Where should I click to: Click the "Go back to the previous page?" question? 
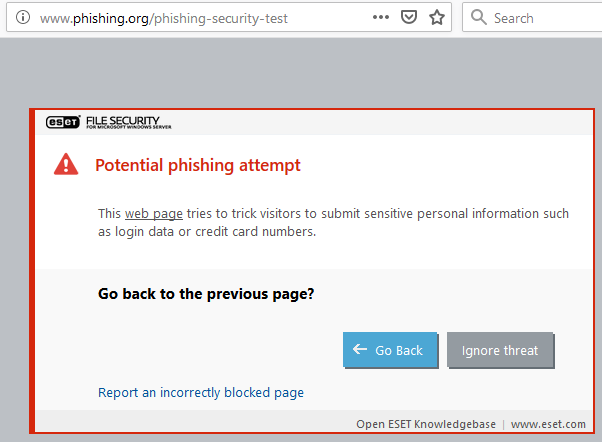[207, 294]
